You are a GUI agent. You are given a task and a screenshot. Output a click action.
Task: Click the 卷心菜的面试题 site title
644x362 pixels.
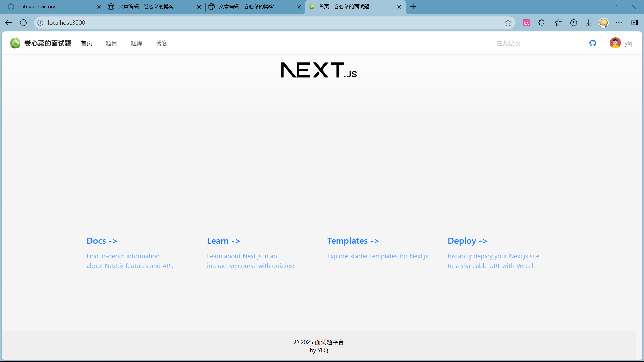tap(48, 43)
